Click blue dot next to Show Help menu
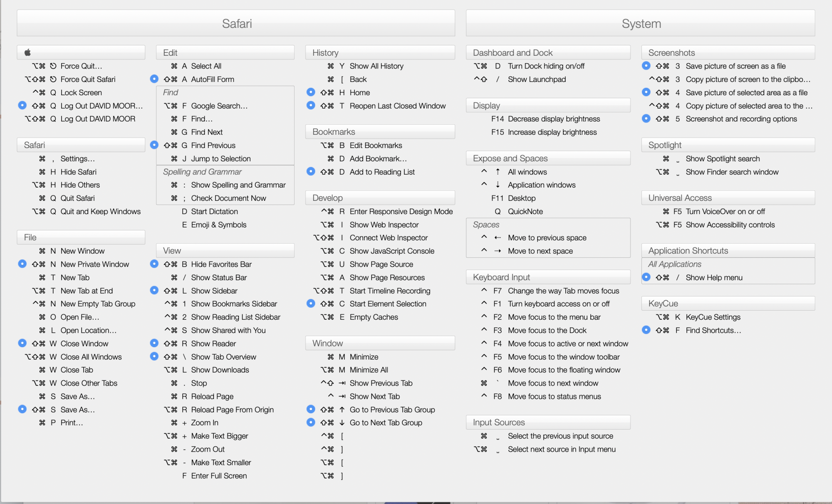Screen dimensions: 832x504 point(646,277)
